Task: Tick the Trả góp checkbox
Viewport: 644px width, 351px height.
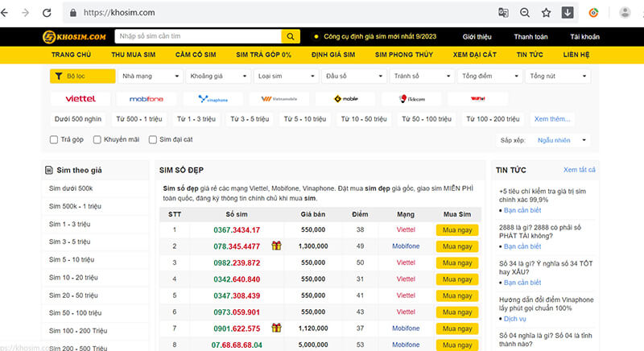Action: click(x=54, y=139)
